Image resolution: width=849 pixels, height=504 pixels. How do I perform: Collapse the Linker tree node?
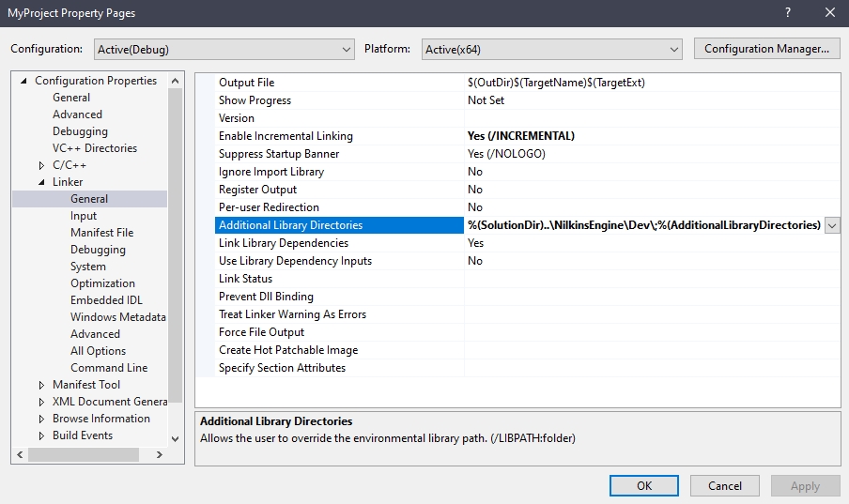tap(41, 182)
